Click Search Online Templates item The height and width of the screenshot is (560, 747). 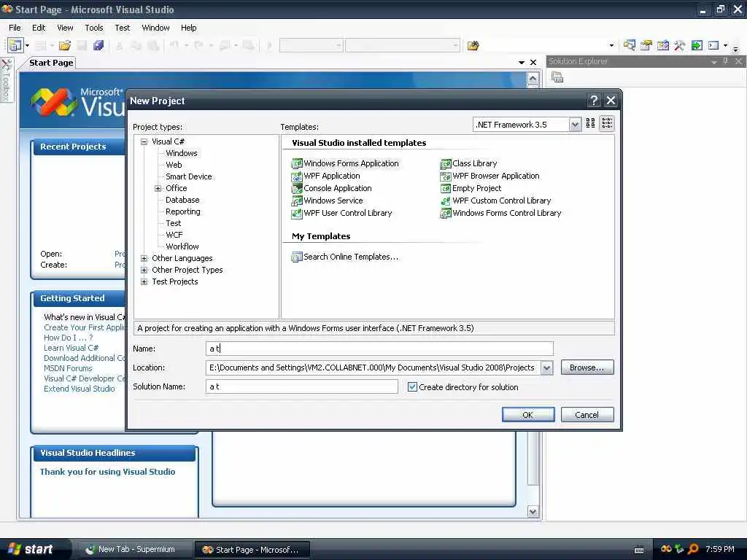[345, 257]
